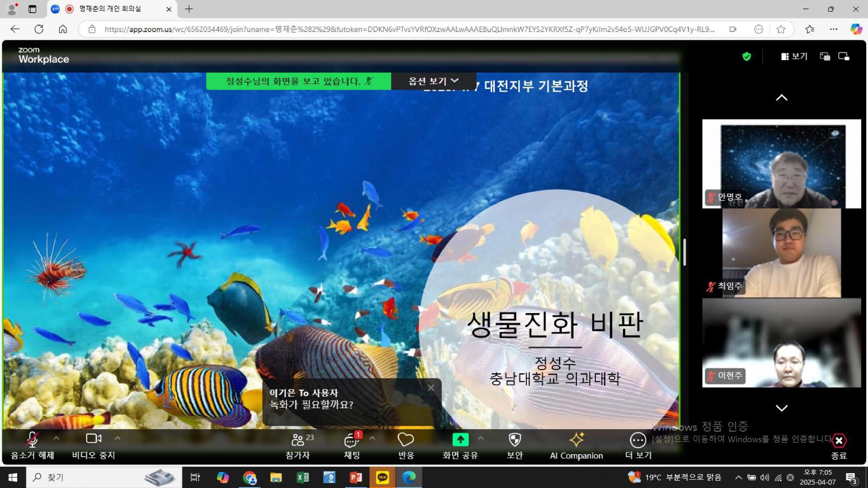868x488 pixels.
Task: Open Excel from taskbar
Action: click(x=302, y=477)
